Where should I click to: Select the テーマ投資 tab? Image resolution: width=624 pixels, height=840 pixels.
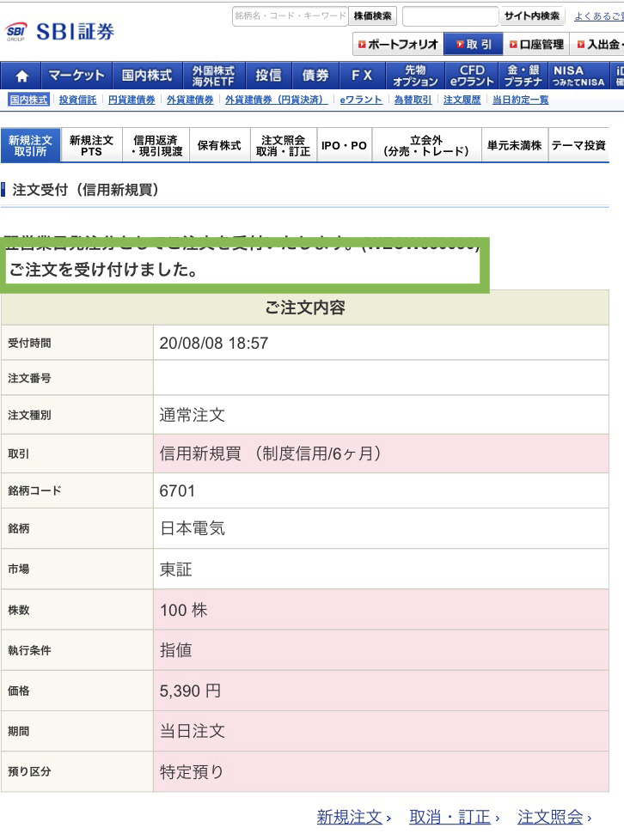click(579, 145)
